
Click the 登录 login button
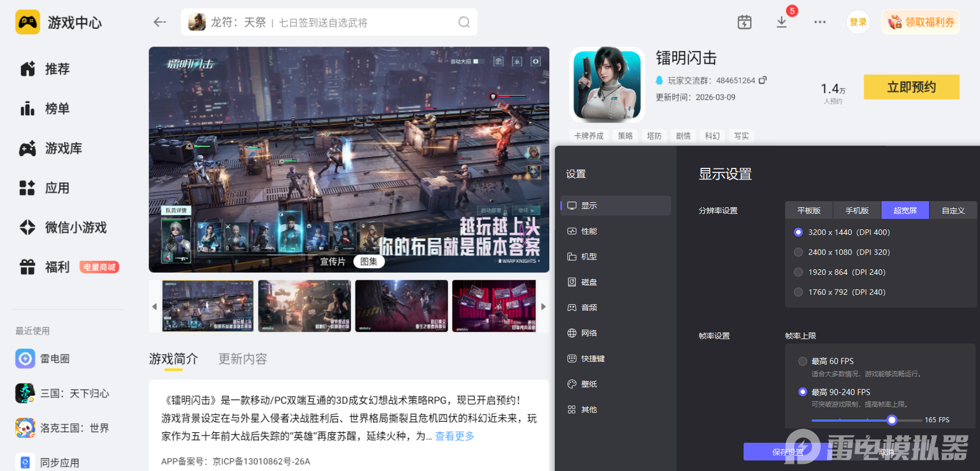[x=858, y=22]
